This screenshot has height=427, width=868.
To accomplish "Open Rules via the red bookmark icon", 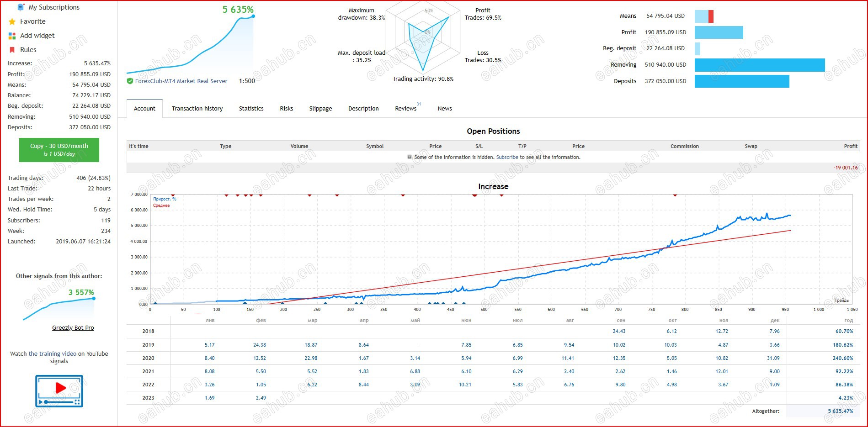I will pyautogui.click(x=11, y=50).
